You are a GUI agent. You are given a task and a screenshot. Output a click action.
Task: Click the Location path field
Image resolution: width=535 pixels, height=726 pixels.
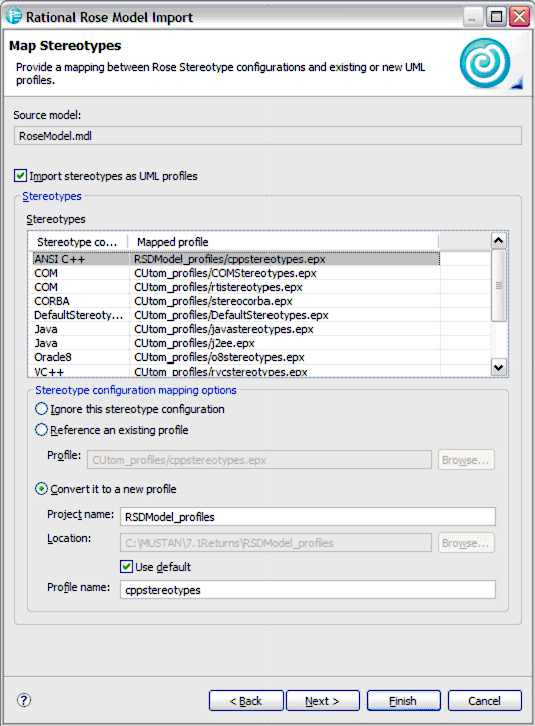click(x=276, y=543)
